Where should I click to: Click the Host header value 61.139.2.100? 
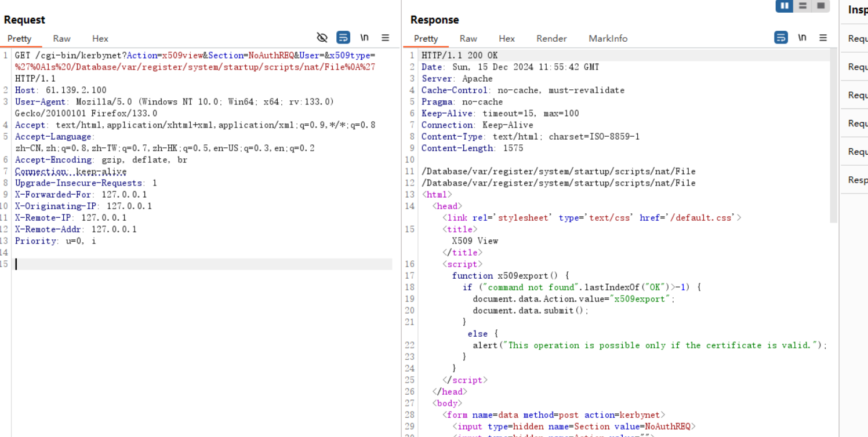click(76, 90)
